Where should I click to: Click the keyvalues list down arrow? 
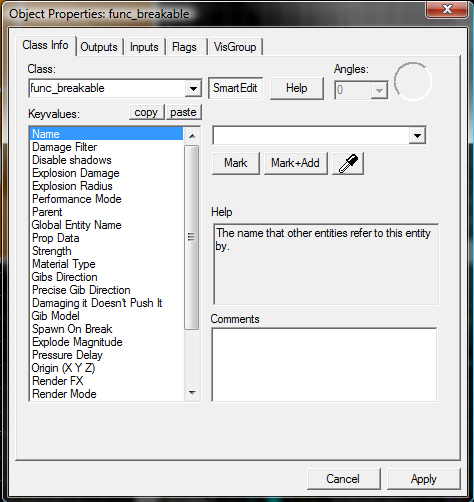[192, 393]
